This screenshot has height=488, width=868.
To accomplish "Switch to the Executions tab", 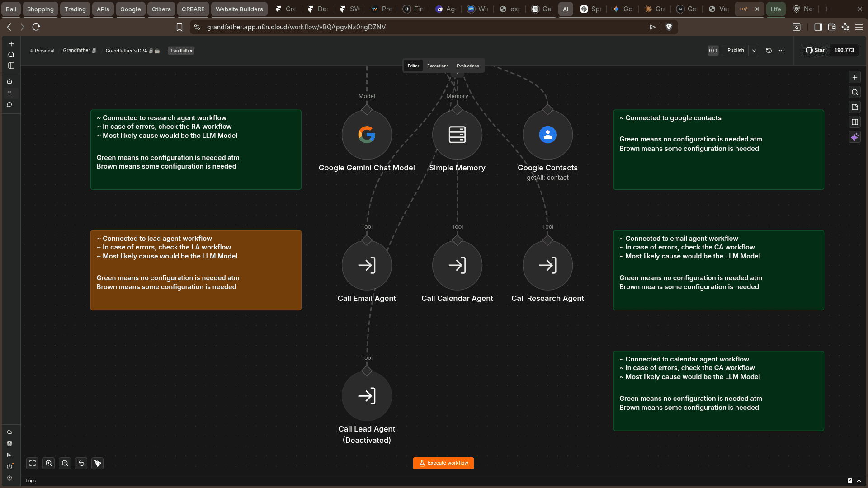I will click(438, 66).
